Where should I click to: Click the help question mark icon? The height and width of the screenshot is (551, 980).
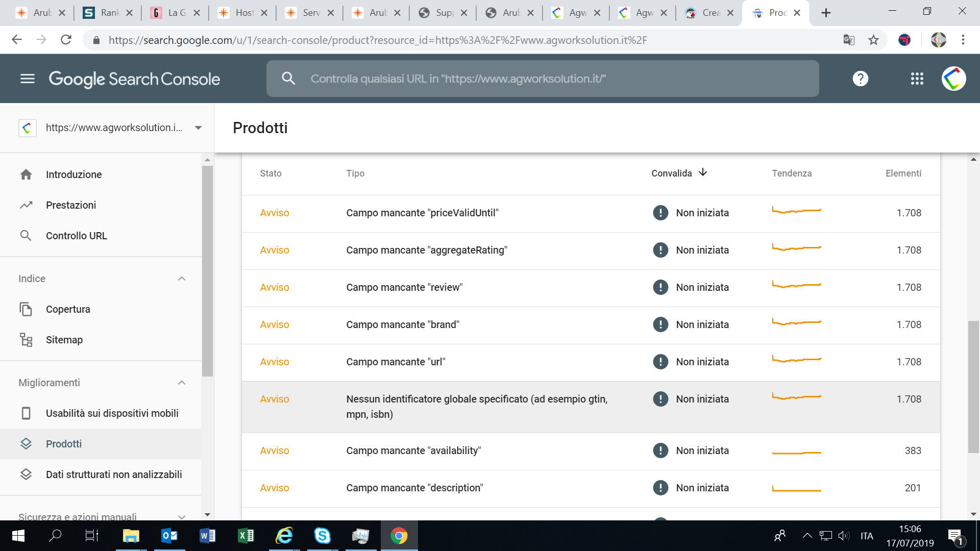coord(861,79)
